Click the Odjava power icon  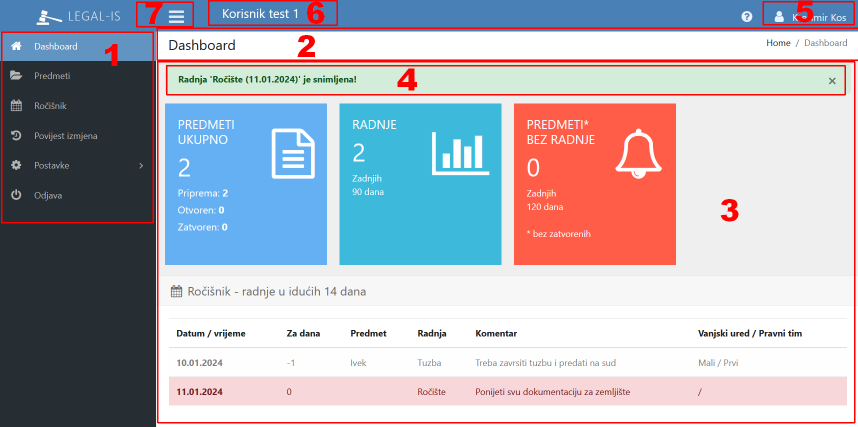coord(16,195)
